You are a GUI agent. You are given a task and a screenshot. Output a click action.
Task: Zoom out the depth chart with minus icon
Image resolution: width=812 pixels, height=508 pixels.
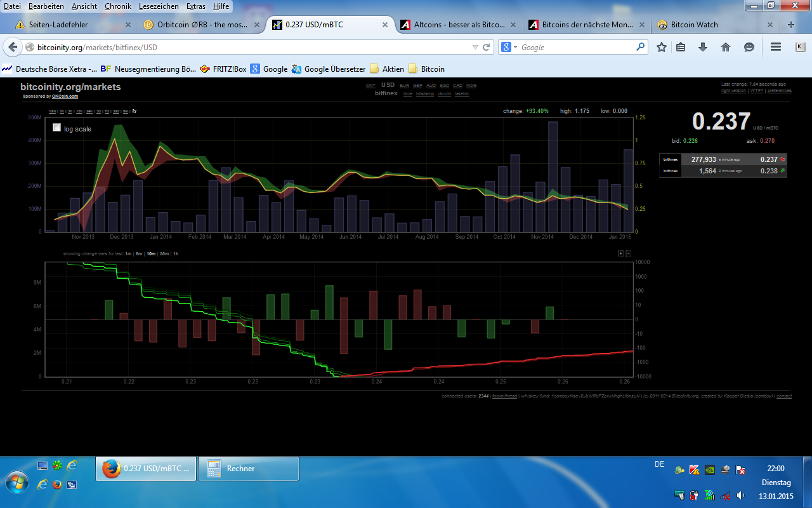tap(628, 253)
